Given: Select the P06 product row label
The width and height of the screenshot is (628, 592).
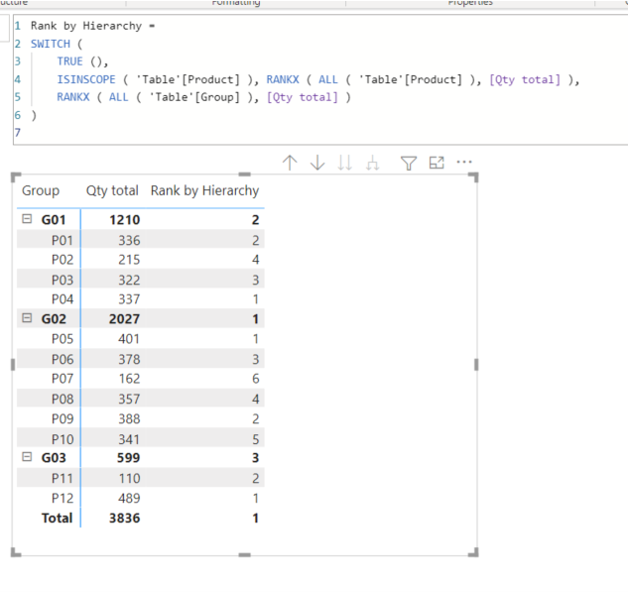Looking at the screenshot, I should coord(62,359).
